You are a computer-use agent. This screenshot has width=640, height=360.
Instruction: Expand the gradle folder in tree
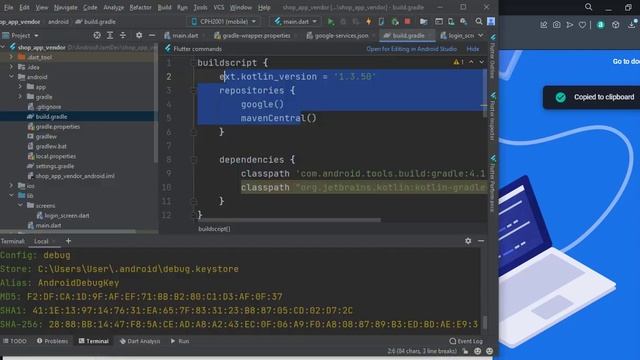coord(20,97)
